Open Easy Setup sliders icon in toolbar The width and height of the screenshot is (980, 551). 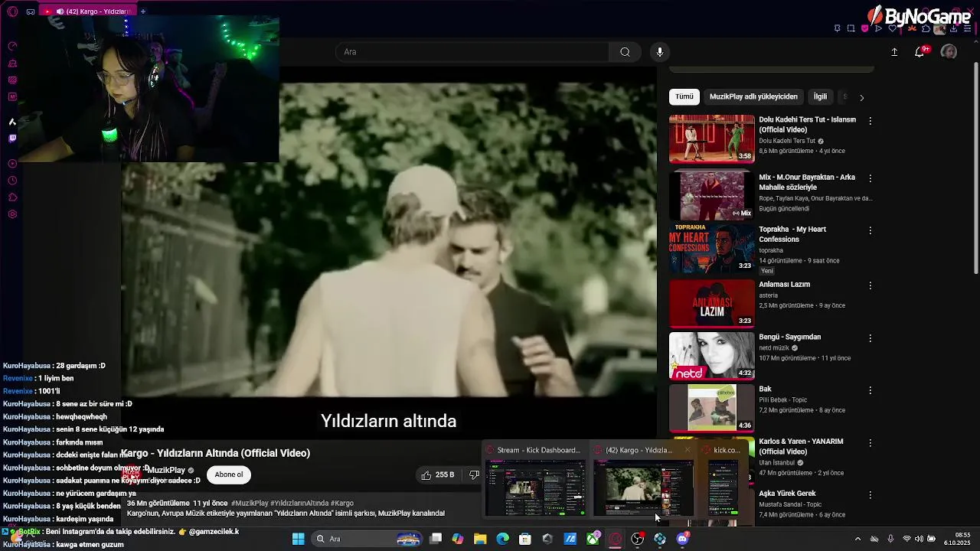pyautogui.click(x=968, y=28)
